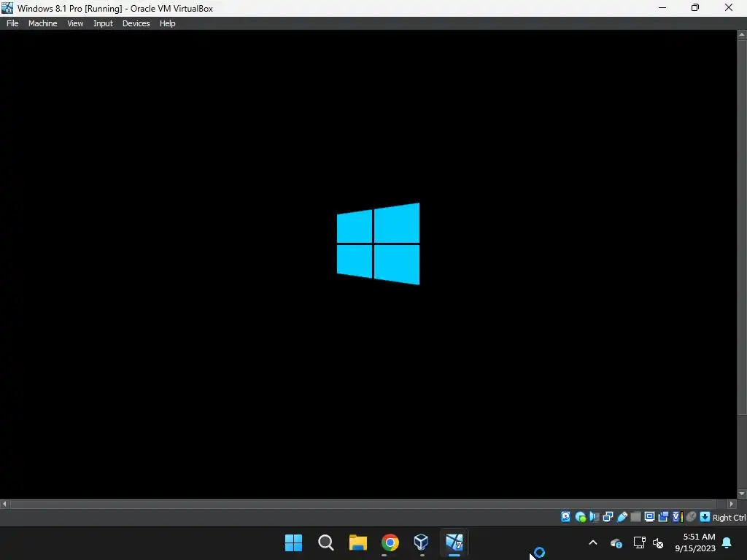Open network settings from the tray
747x560 pixels.
coord(639,542)
